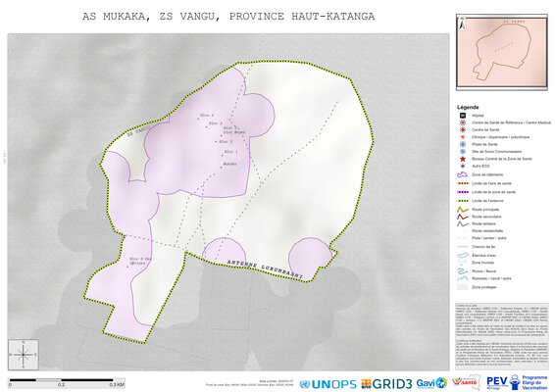Click the UNOPS logo
555x392 pixels.
tap(328, 384)
